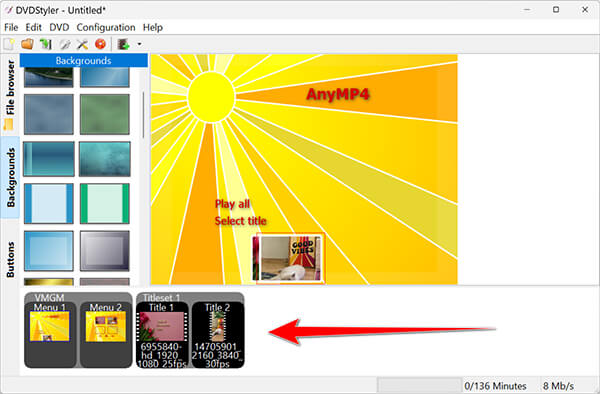Screen dimensions: 600x394
Task: Open a project with the folder icon
Action: 28,44
